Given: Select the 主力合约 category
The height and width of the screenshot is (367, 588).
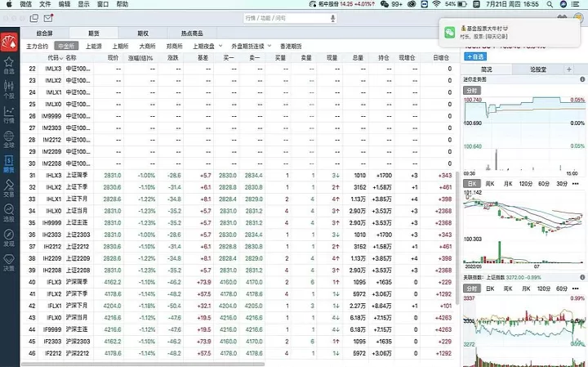Looking at the screenshot, I should click(x=37, y=46).
